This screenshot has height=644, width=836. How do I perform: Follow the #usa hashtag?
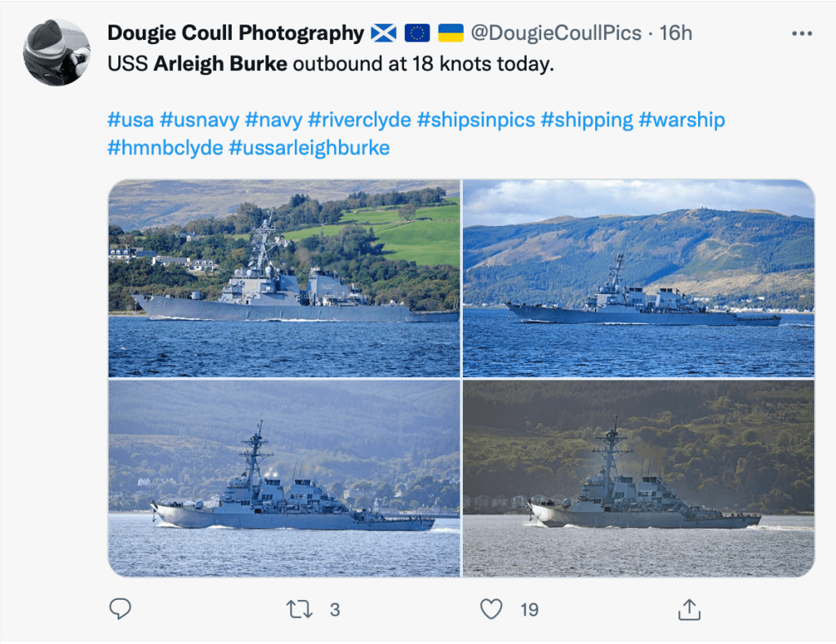click(x=131, y=119)
